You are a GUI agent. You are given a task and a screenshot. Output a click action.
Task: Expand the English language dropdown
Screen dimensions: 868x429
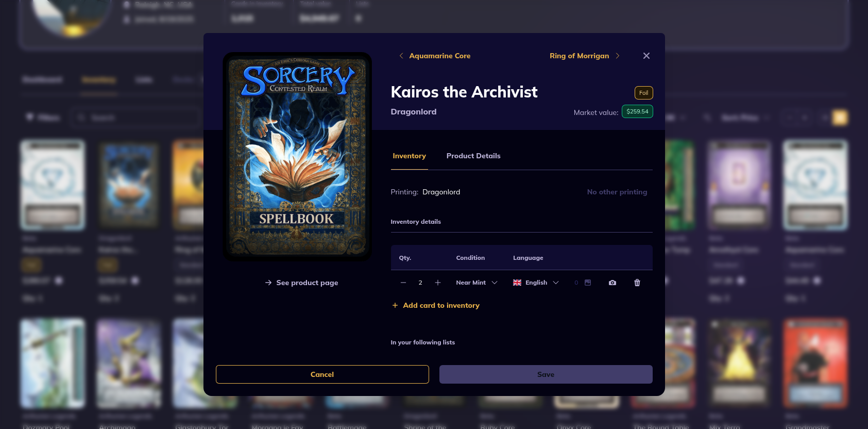click(x=536, y=283)
